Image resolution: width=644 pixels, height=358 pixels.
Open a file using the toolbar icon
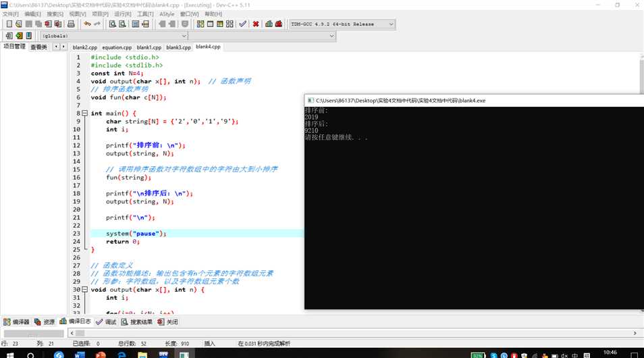coord(19,24)
